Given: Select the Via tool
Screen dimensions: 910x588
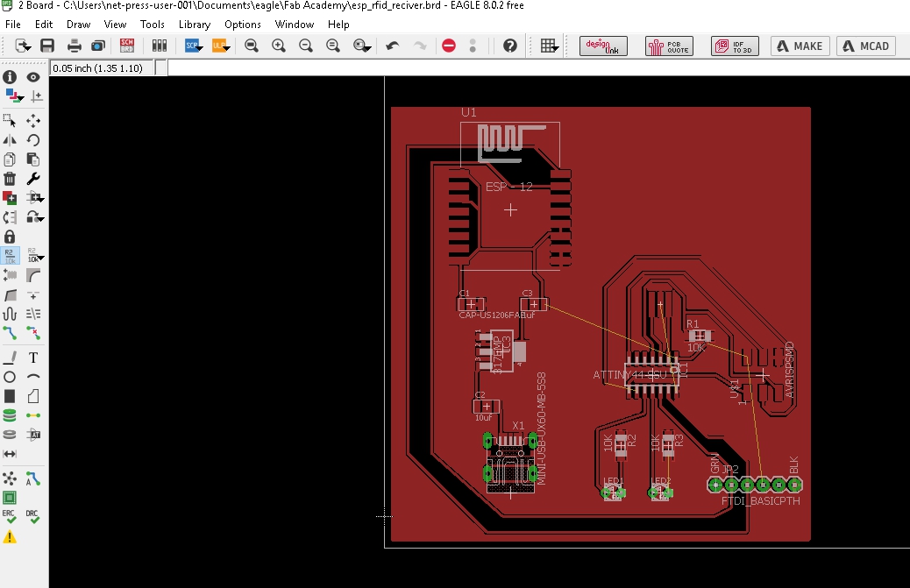Looking at the screenshot, I should click(10, 415).
